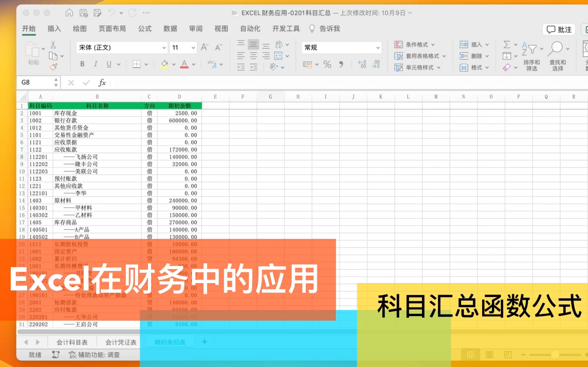
Task: Toggle center horizontal alignment
Action: 253,56
